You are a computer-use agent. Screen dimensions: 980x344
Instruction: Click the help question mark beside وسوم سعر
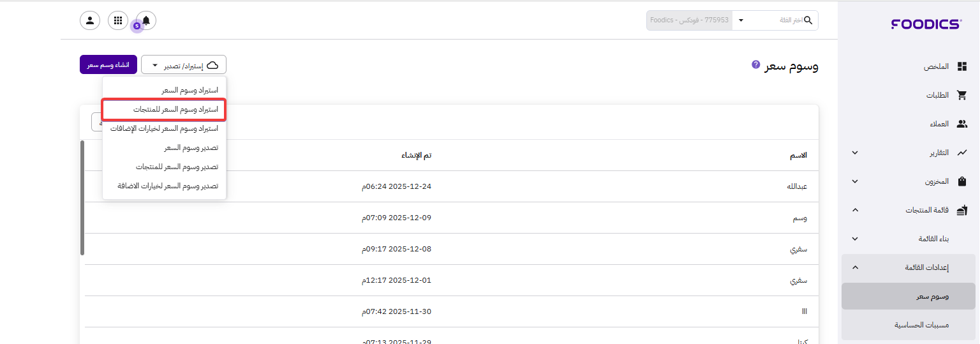[x=755, y=65]
